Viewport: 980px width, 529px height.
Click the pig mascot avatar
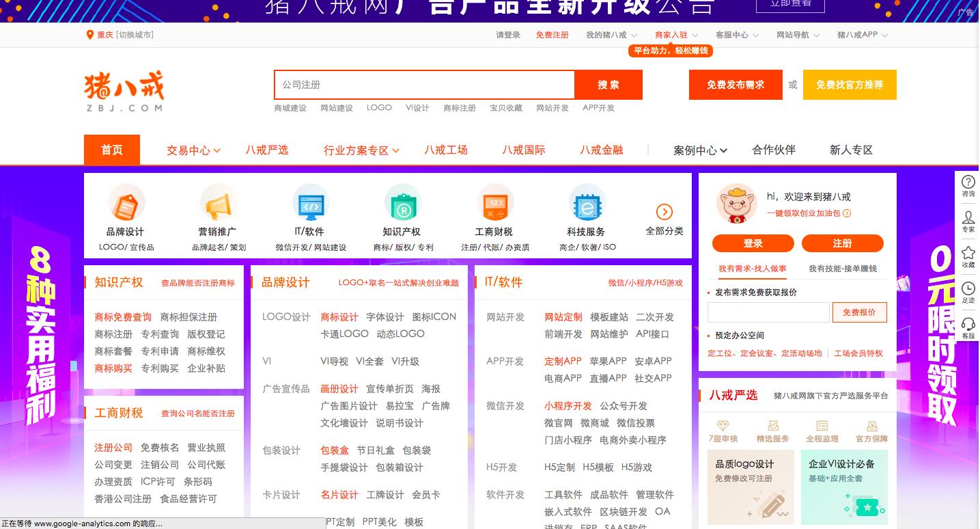[x=736, y=204]
